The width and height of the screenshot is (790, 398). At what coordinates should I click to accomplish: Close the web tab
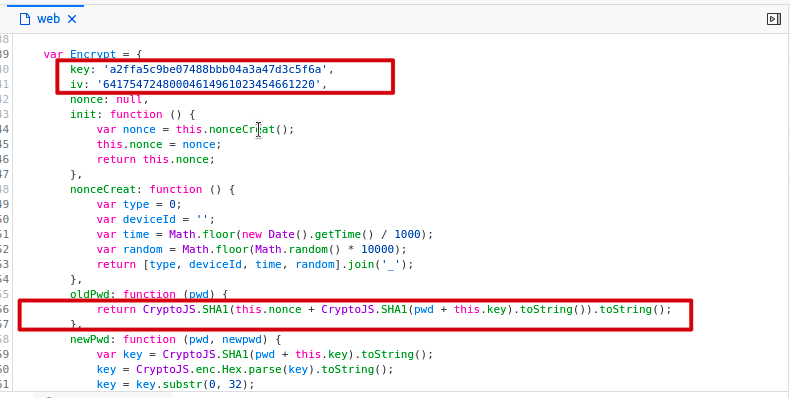(72, 19)
